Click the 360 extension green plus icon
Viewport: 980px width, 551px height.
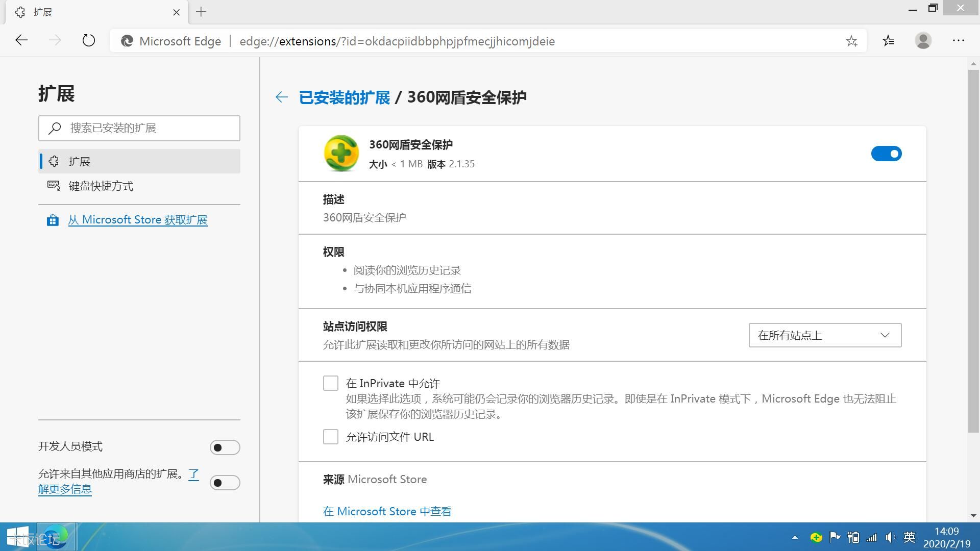[341, 153]
